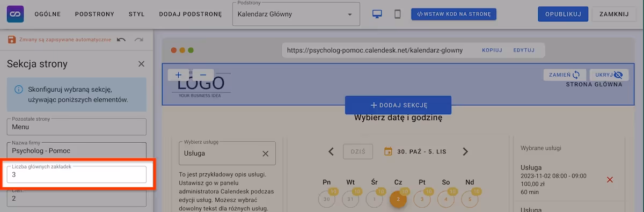Click the Wybierz usługę field
This screenshot has height=212, width=644.
[x=227, y=153]
